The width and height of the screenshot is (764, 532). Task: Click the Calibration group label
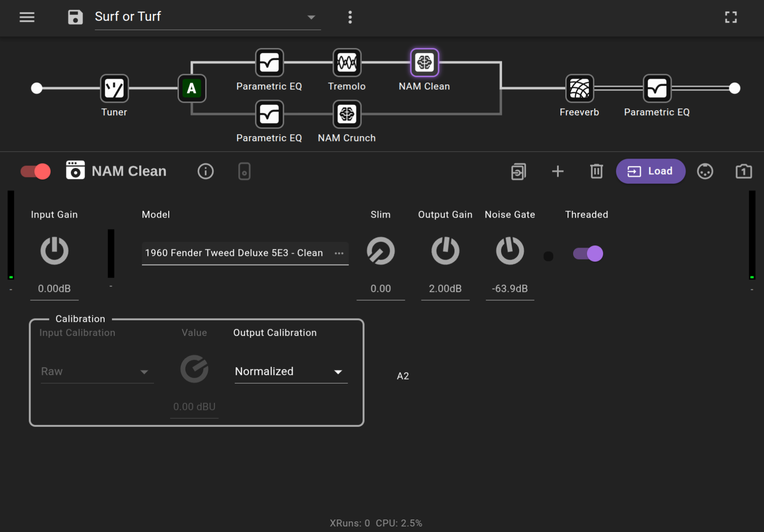(x=80, y=319)
